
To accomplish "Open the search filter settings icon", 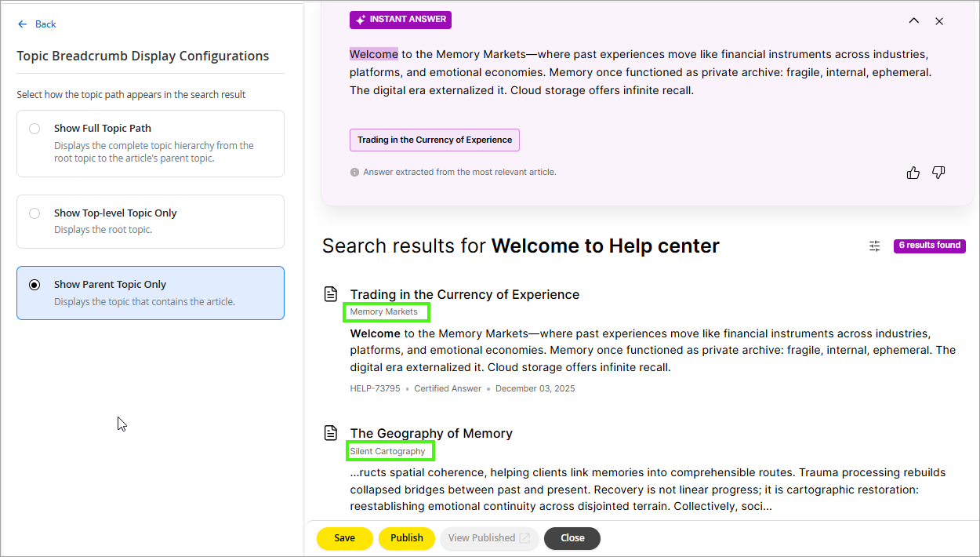I will coord(874,246).
